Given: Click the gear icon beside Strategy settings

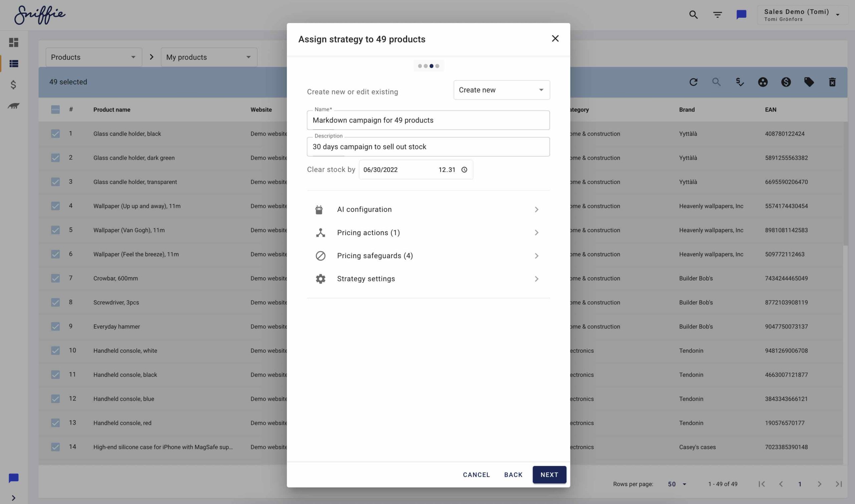Looking at the screenshot, I should tap(321, 279).
